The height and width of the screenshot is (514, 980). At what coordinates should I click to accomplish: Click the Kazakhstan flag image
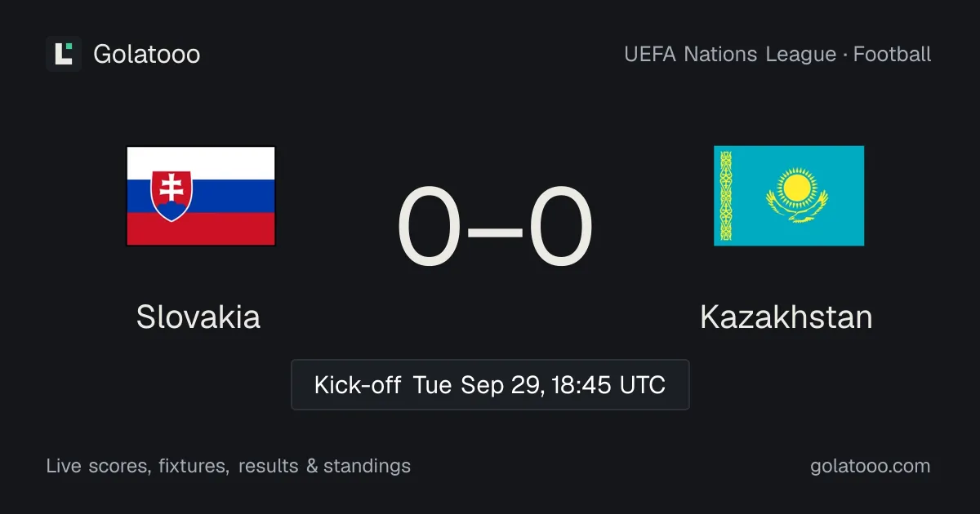[x=789, y=196]
